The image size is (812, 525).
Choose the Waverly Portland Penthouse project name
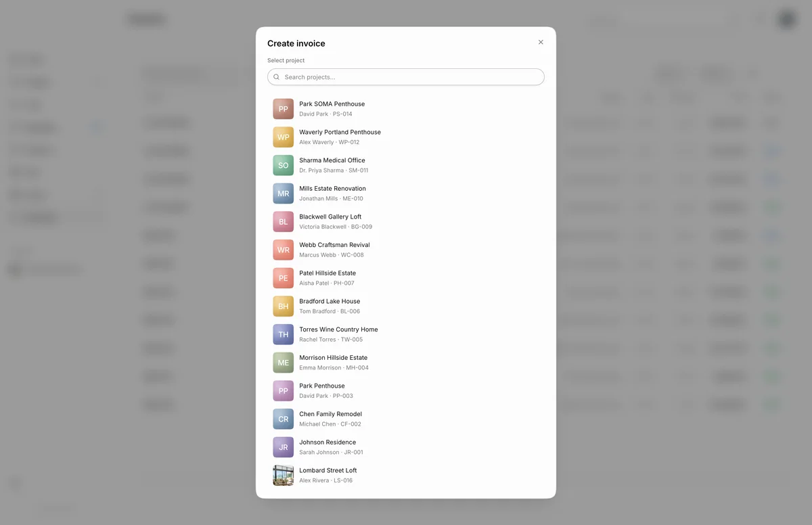point(340,132)
